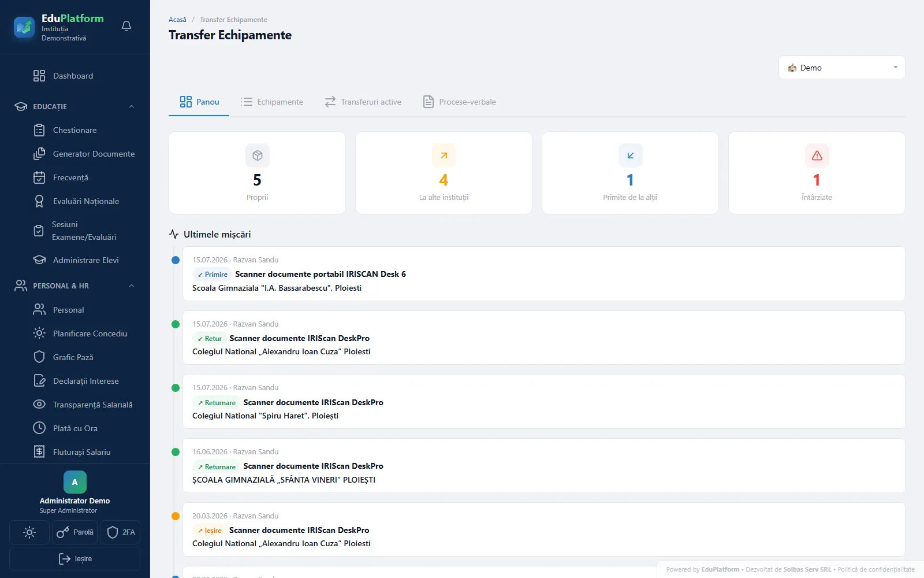924x578 pixels.
Task: Click the Transparență Salarială eye icon
Action: tap(39, 405)
